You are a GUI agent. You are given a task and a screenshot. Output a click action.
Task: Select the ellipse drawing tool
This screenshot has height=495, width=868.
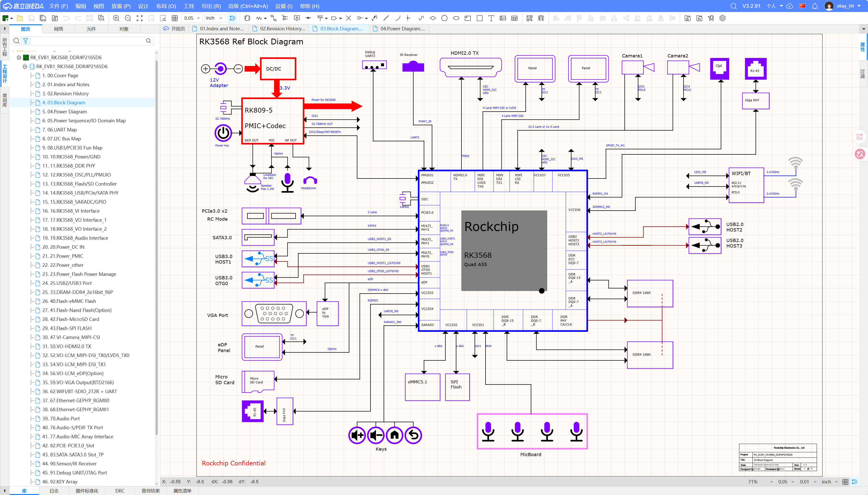456,18
